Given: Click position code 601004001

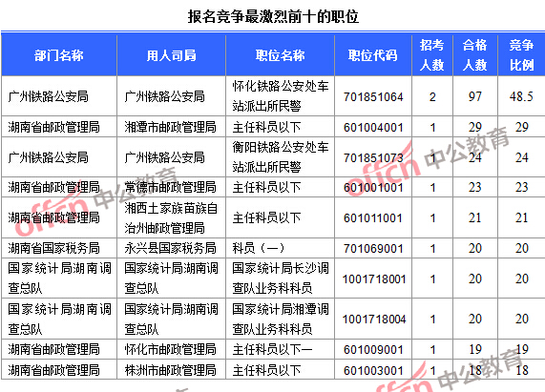Looking at the screenshot, I should pos(373,128).
